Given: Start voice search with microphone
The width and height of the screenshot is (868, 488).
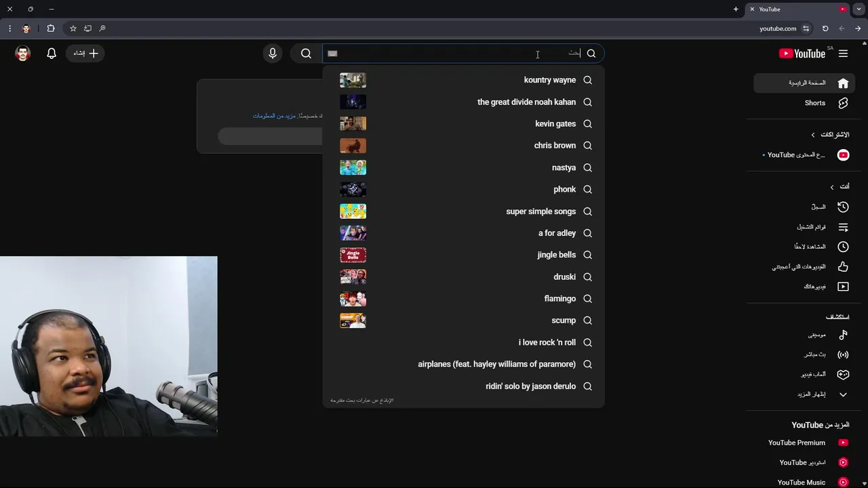Looking at the screenshot, I should [273, 54].
